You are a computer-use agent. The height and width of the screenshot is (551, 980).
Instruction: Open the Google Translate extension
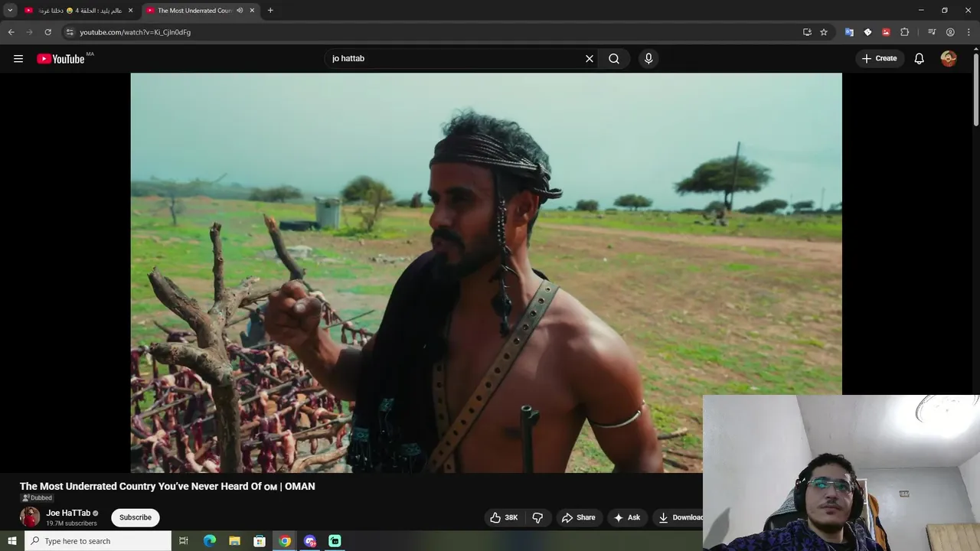click(x=849, y=32)
